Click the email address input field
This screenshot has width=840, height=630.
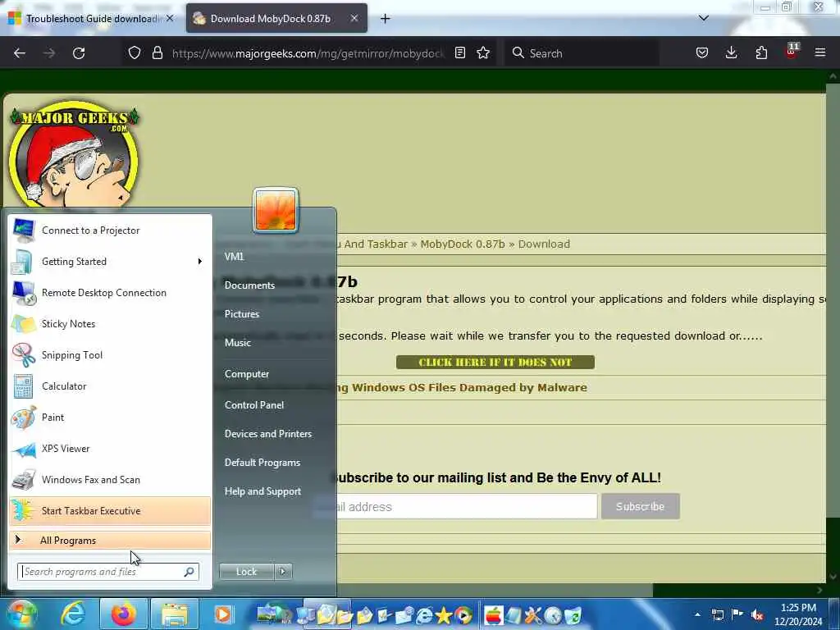coord(455,506)
